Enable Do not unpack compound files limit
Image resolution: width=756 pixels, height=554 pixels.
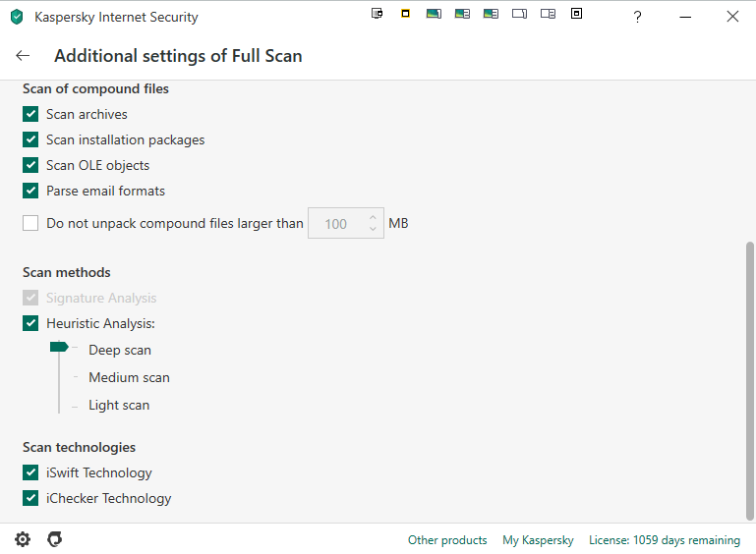click(30, 223)
